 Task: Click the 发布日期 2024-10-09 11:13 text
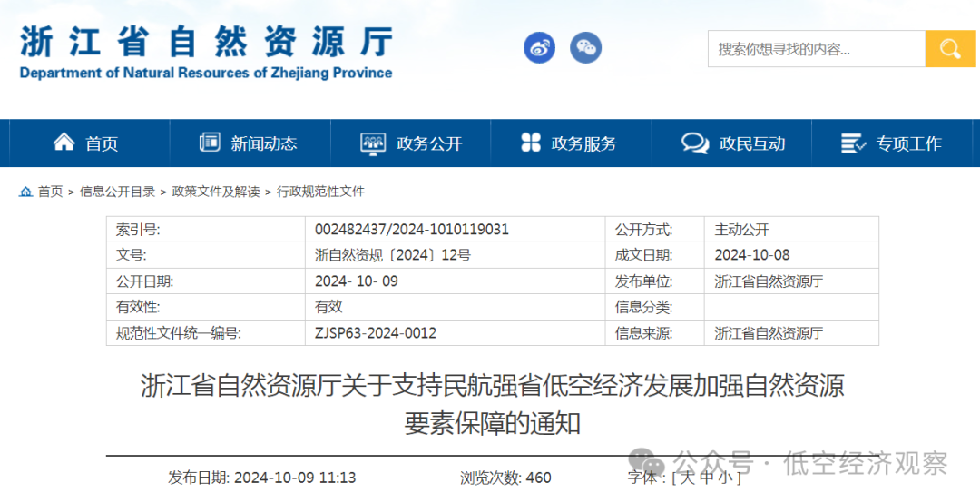tap(262, 478)
